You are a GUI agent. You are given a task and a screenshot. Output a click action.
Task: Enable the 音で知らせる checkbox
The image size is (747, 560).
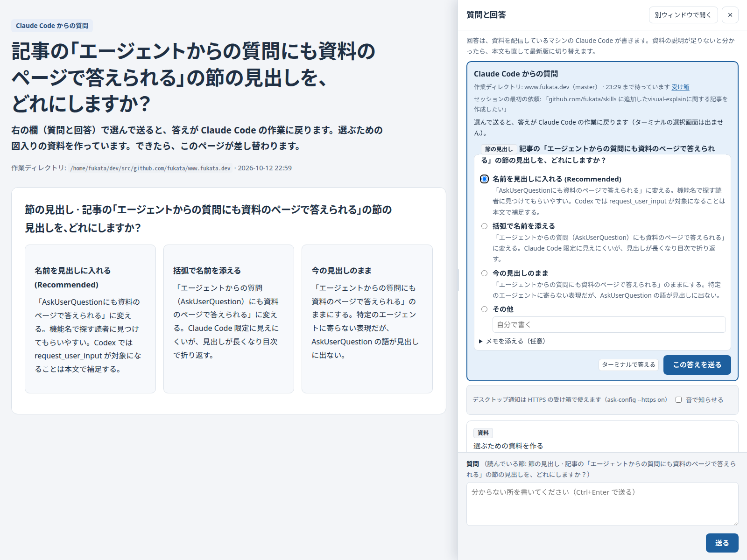679,400
